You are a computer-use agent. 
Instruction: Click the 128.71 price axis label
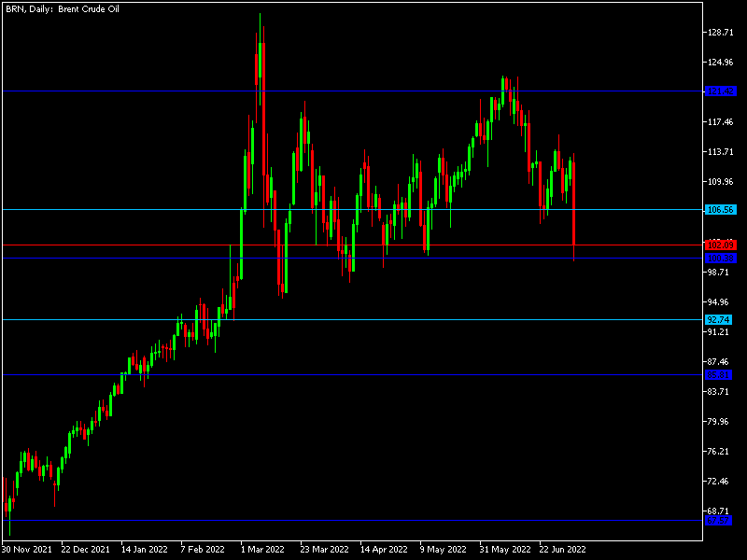720,33
